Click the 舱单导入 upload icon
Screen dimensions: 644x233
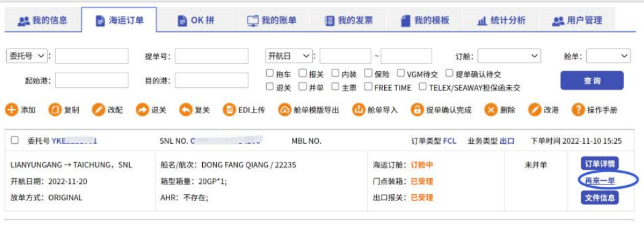tap(358, 109)
